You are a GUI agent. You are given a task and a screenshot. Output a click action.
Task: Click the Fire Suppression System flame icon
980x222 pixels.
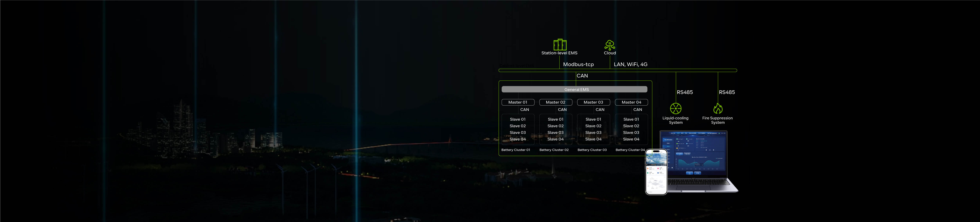click(718, 108)
